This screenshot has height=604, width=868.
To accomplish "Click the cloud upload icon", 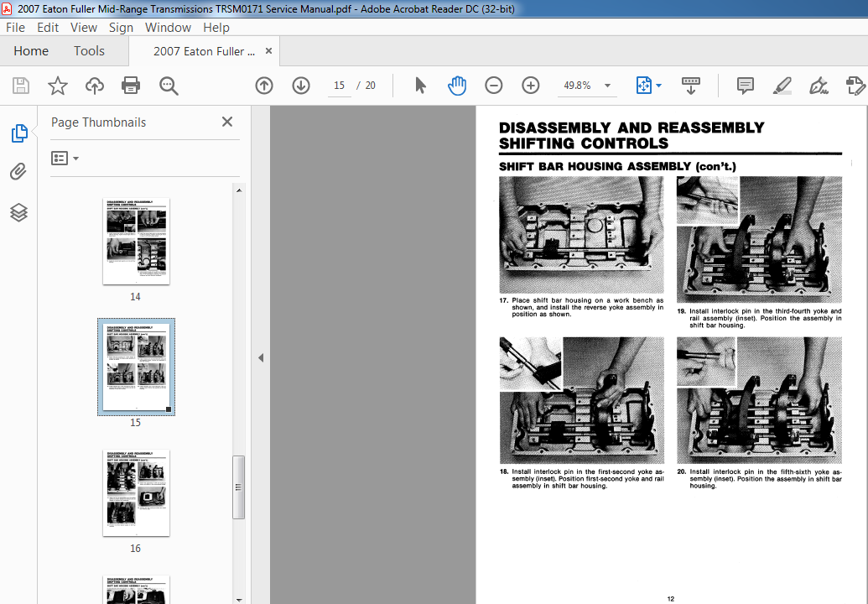I will tap(95, 86).
